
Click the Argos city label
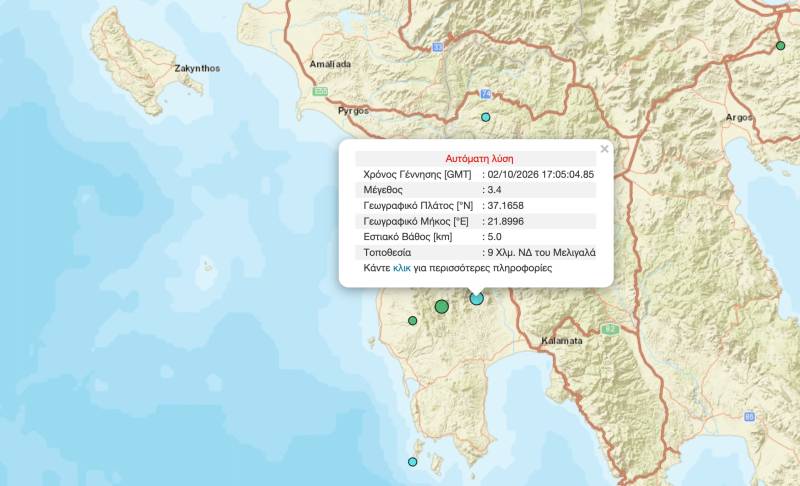point(739,118)
